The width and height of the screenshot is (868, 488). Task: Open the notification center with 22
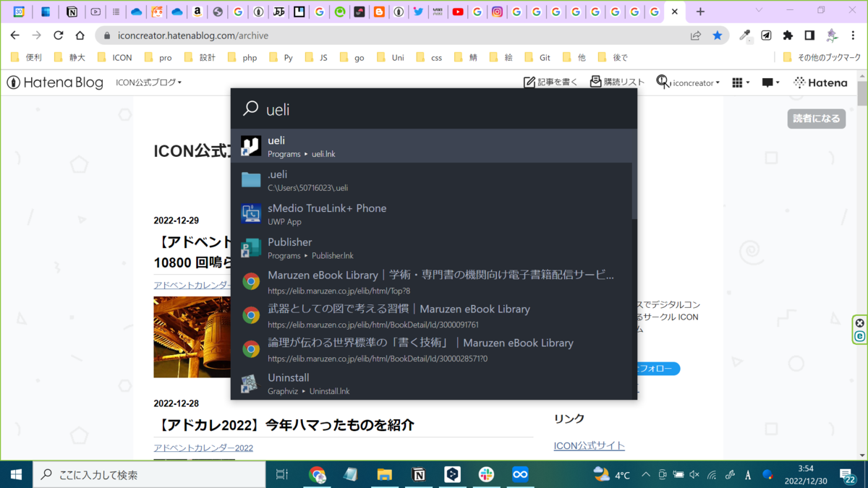pyautogui.click(x=848, y=475)
